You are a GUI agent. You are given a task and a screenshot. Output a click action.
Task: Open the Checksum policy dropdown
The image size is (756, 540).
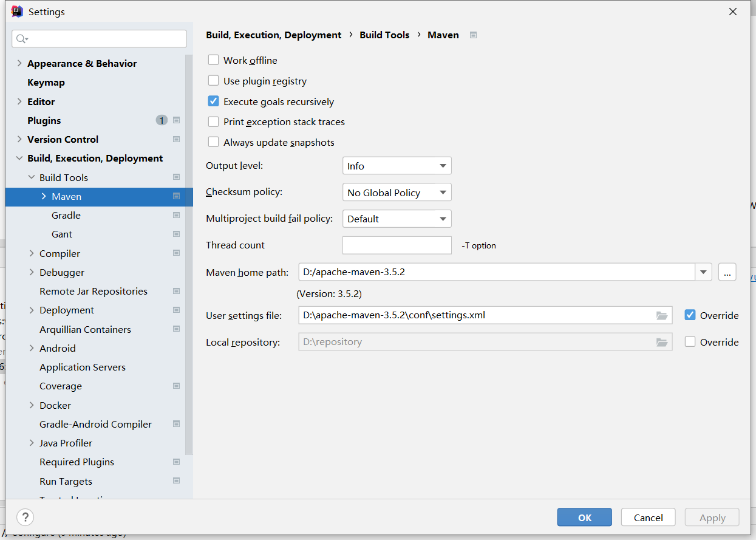pyautogui.click(x=397, y=193)
